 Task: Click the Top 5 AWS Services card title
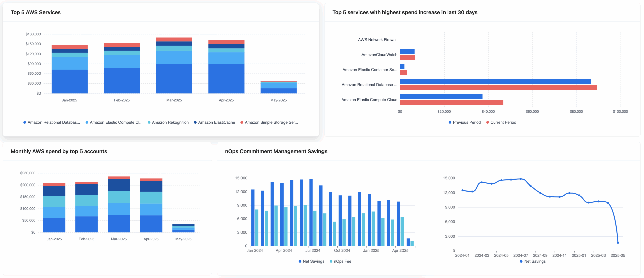point(35,12)
